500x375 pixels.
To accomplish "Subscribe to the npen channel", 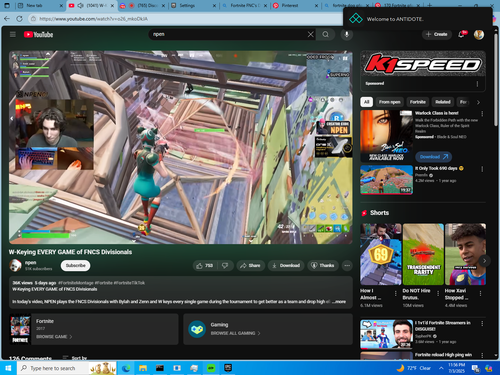I will click(x=75, y=265).
